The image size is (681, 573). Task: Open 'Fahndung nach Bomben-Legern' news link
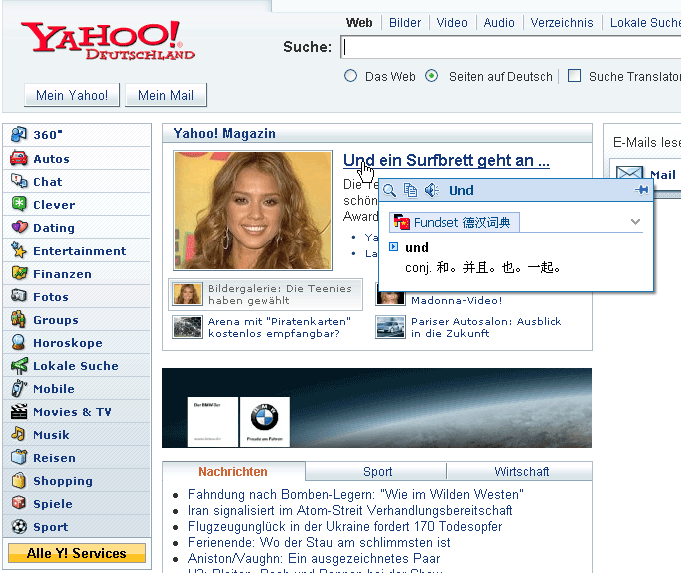pos(355,494)
